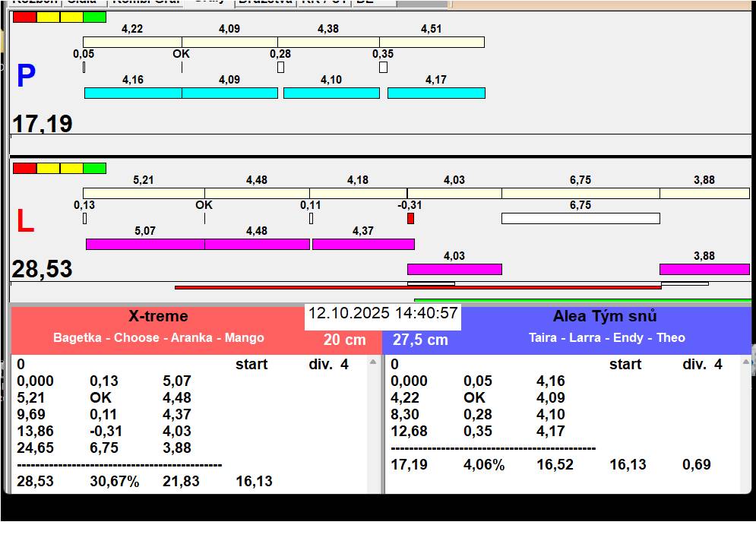This screenshot has height=544, width=756.
Task: Click the white 6,75 bar in lane L
Action: coord(580,218)
